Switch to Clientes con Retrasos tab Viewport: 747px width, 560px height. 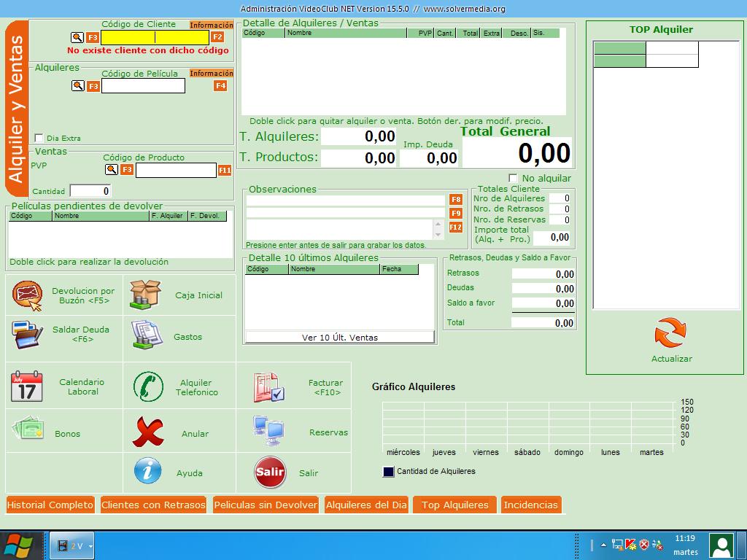coord(153,505)
